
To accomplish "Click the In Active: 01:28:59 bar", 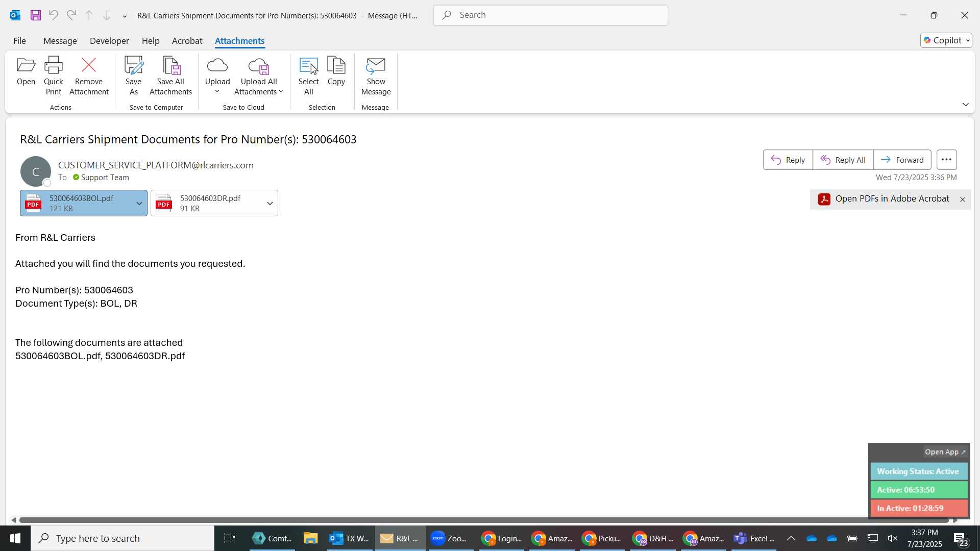I will pyautogui.click(x=919, y=508).
